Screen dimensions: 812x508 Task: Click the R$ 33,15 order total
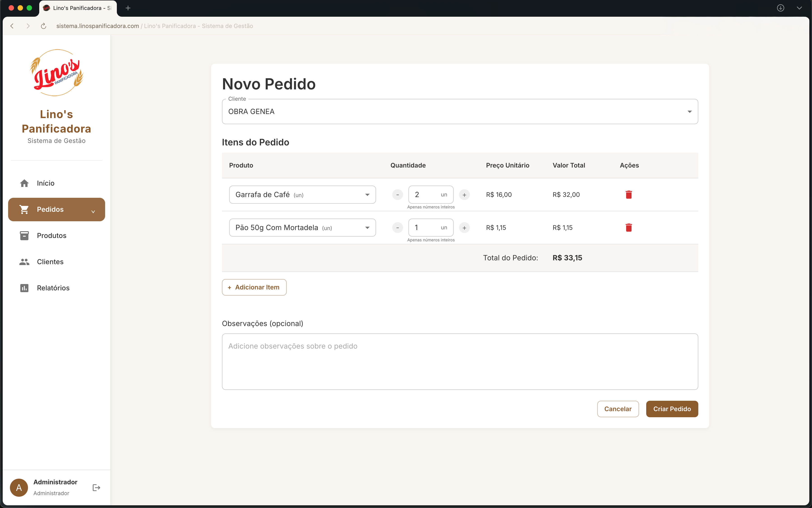coord(567,258)
